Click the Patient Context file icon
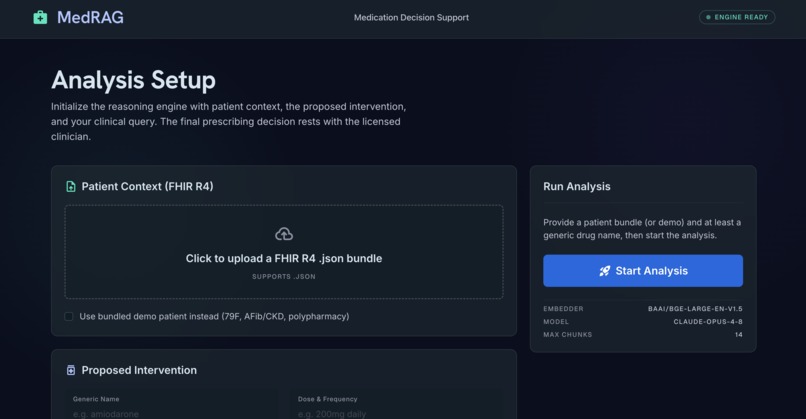806x419 pixels. (71, 187)
